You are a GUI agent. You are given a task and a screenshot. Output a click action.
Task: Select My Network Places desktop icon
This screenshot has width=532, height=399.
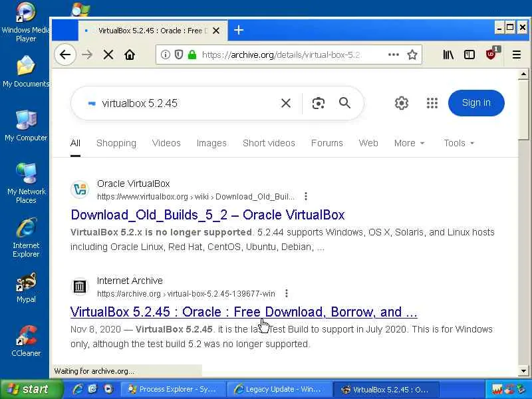coord(26,184)
